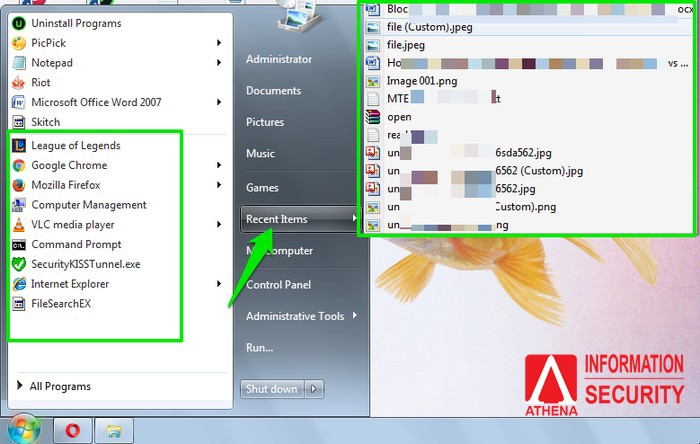
Task: Open the Control Panel menu entry
Action: pos(278,284)
